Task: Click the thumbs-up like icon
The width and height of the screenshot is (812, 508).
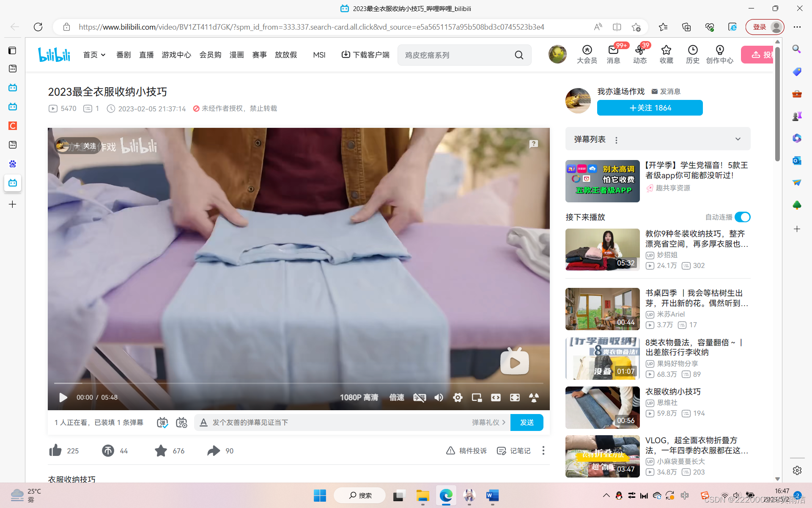Action: 55,450
